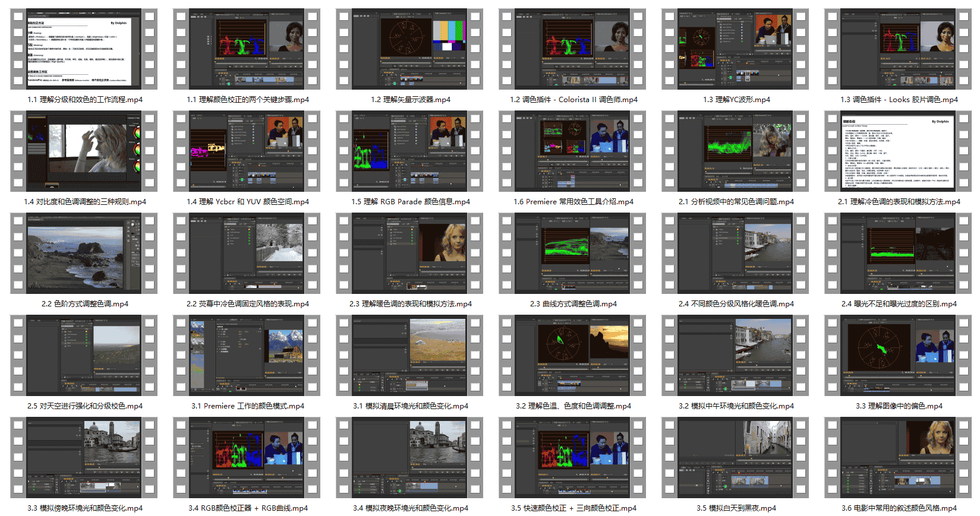980x516 pixels.
Task: Select the 3.1 模拟清晨环境光和颜色变化.mp4 thumbnail
Action: tap(409, 356)
